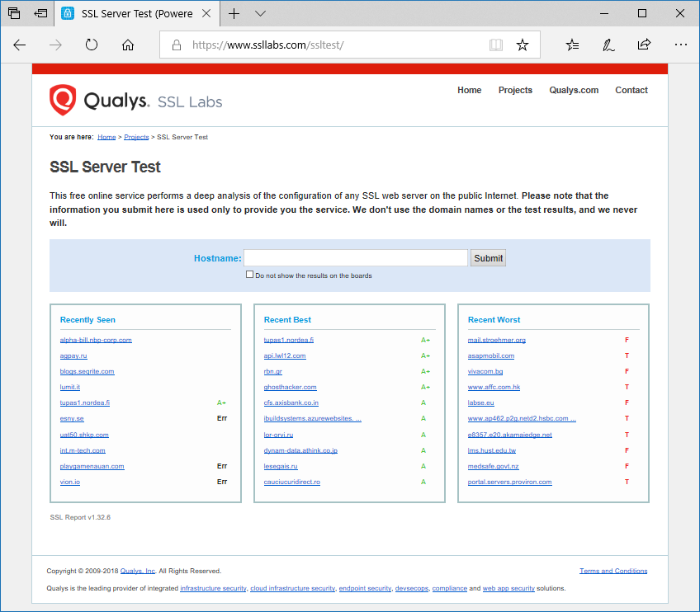This screenshot has height=612, width=700.
Task: Open the Home navigation menu item
Action: [469, 90]
